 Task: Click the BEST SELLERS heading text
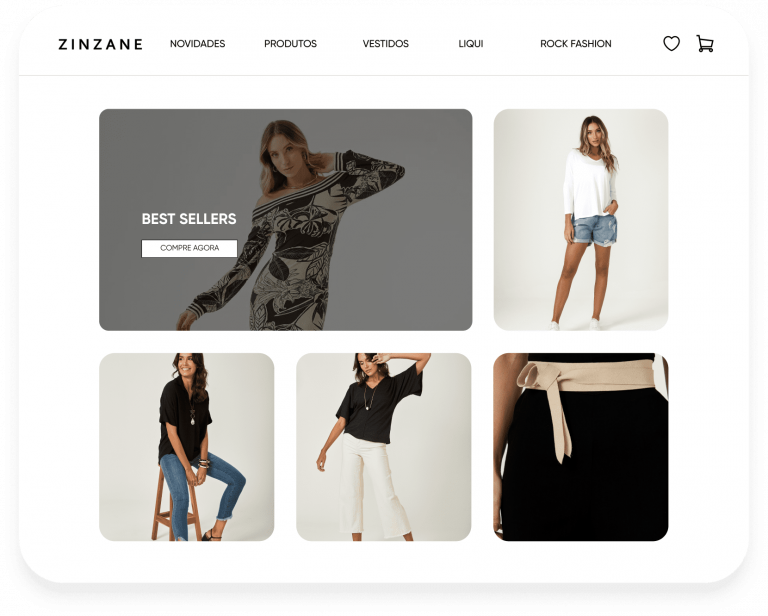pos(189,219)
